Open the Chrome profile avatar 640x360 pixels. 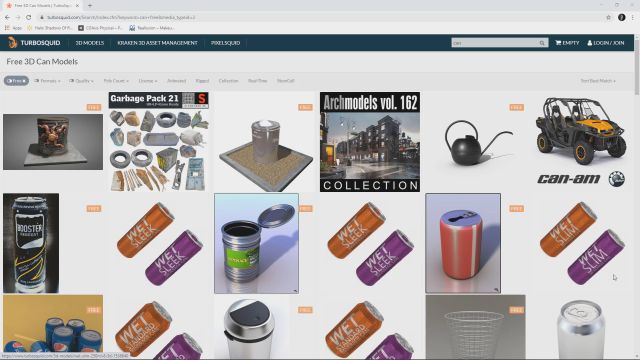(x=621, y=17)
